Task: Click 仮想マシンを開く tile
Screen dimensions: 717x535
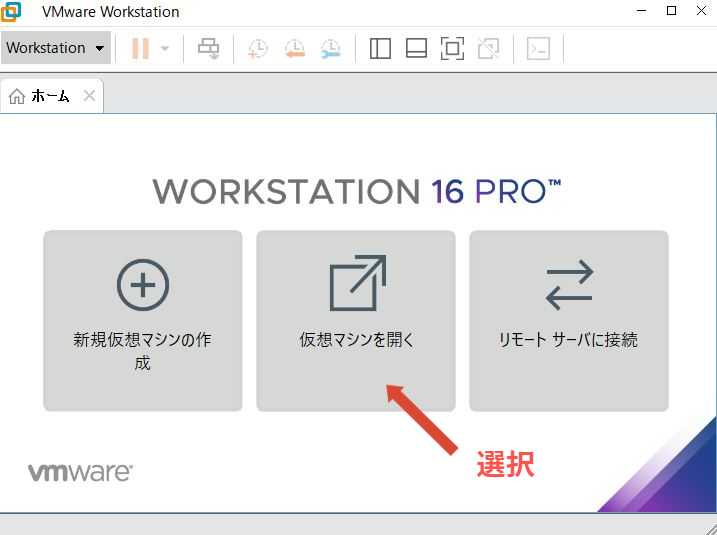Action: 356,321
